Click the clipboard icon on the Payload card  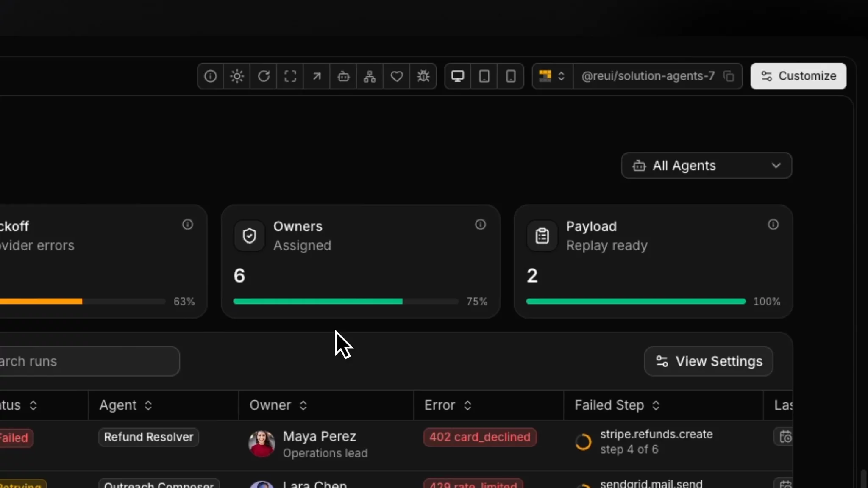point(542,236)
